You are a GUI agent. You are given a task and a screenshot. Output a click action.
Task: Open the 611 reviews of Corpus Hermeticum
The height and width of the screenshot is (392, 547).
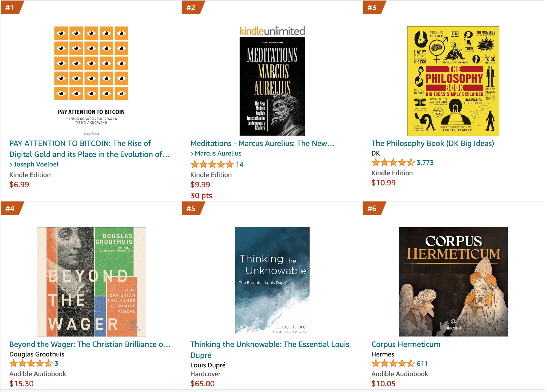[422, 363]
